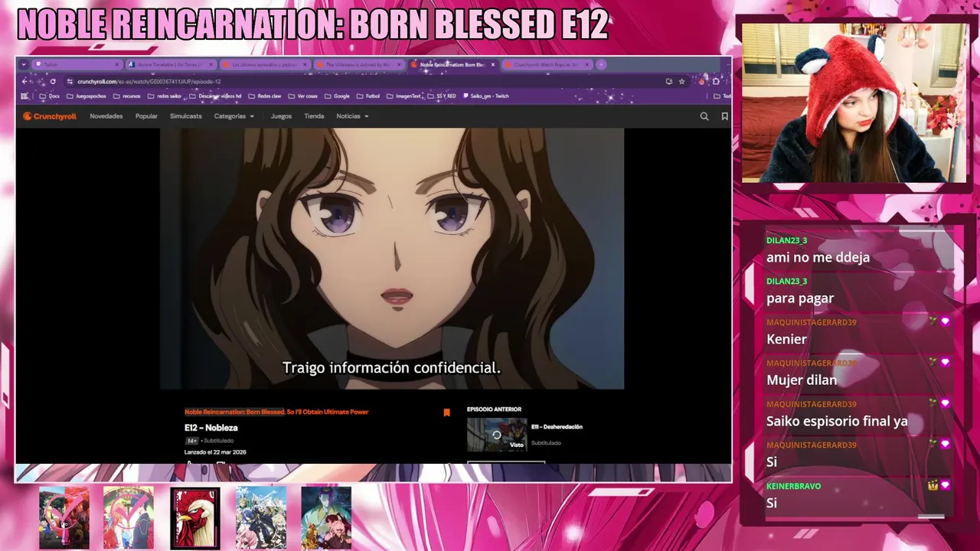This screenshot has height=551, width=980.
Task: Open the Google bookmark folder
Action: [337, 96]
